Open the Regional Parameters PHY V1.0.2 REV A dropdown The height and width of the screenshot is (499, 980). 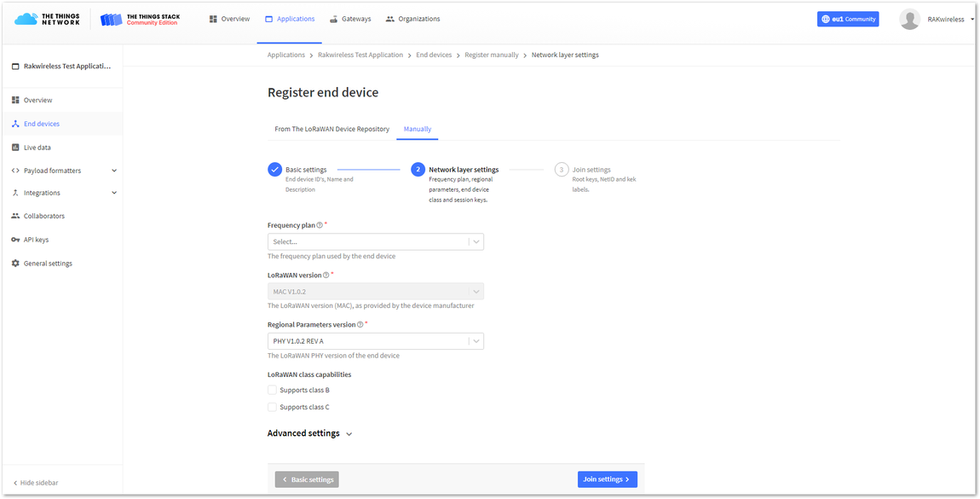(x=376, y=341)
